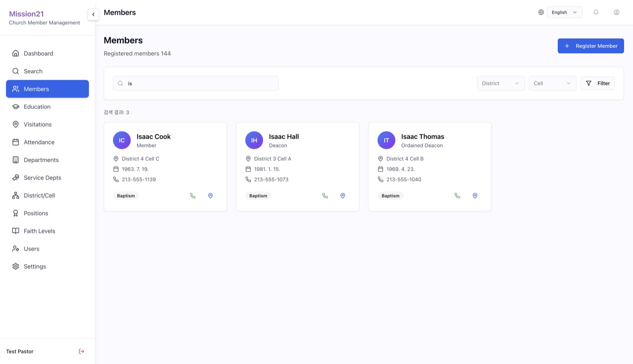Open Isaac Thomas's IT avatar
Image resolution: width=633 pixels, height=364 pixels.
[x=387, y=140]
